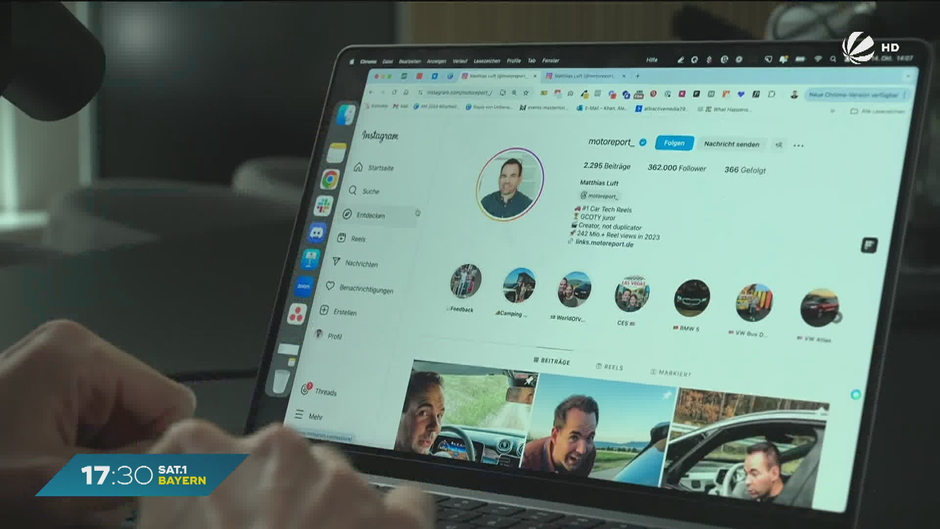Open Alle Lesezeichen folder
The height and width of the screenshot is (529, 940).
tap(877, 112)
